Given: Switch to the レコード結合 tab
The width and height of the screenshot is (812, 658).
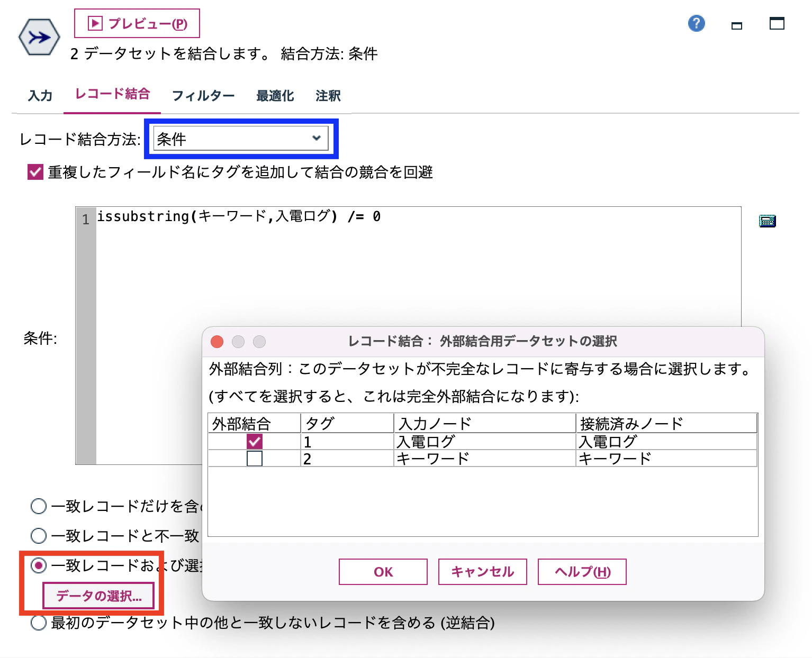Looking at the screenshot, I should (x=112, y=94).
